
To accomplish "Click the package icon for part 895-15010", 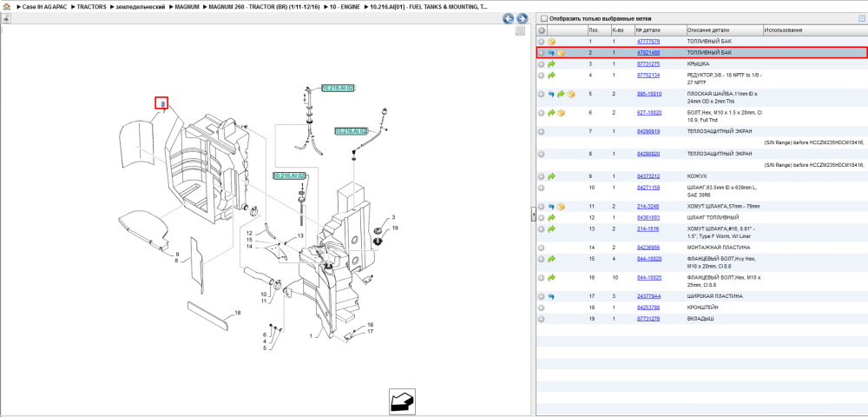I will pos(571,94).
